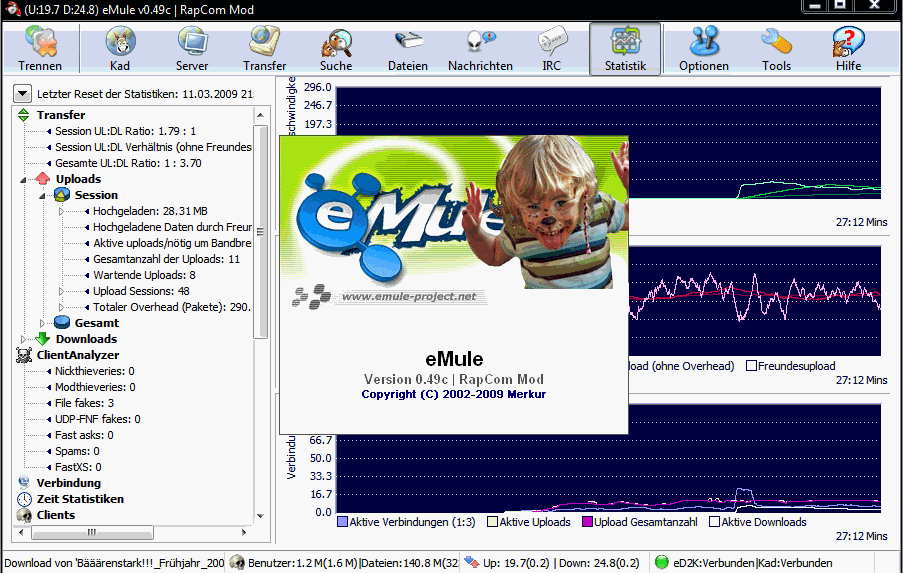Collapse the Uploads tree node

(x=23, y=180)
